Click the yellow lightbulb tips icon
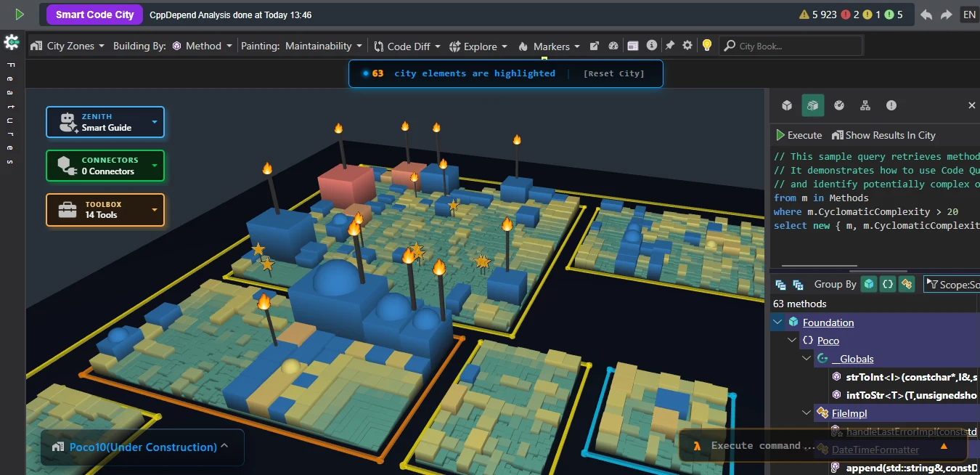Image resolution: width=980 pixels, height=475 pixels. pyautogui.click(x=706, y=45)
